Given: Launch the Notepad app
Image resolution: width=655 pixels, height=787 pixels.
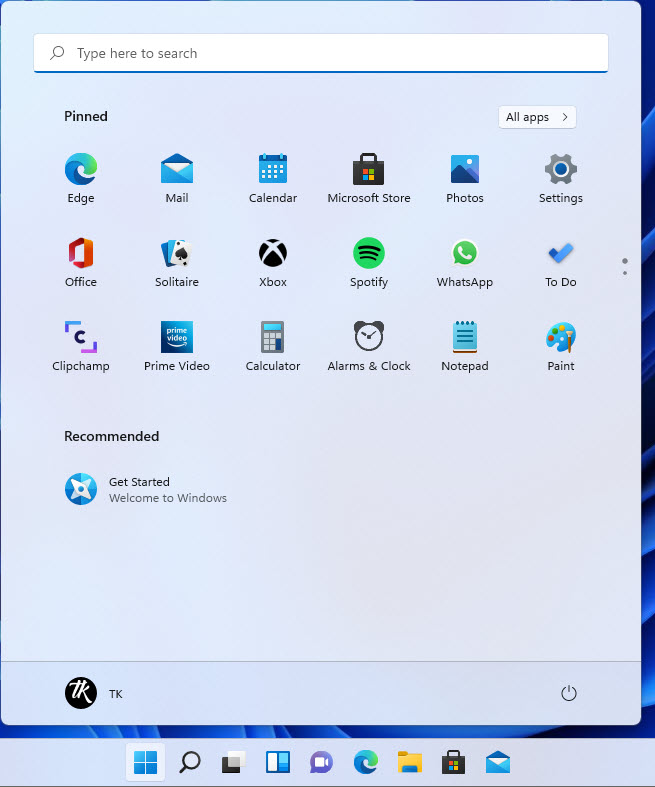Looking at the screenshot, I should tap(465, 346).
